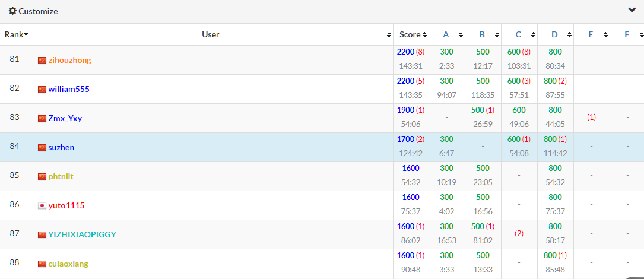644x279 pixels.
Task: Sort by problem D column arrows
Action: coord(569,35)
